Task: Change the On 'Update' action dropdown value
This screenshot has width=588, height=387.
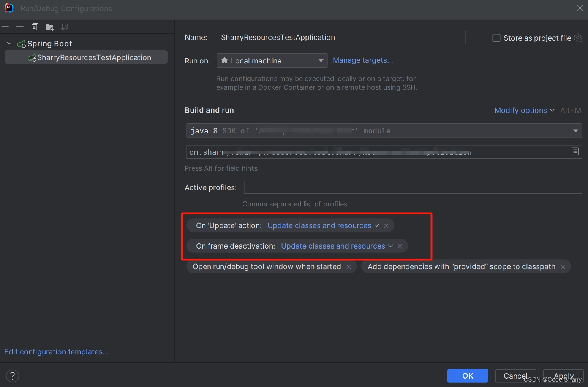Action: [323, 225]
